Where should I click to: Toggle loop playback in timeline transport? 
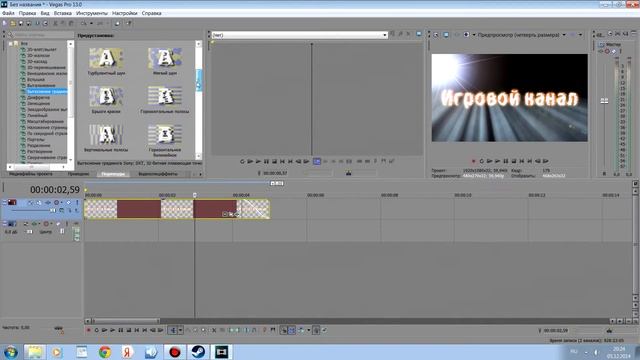(96, 330)
